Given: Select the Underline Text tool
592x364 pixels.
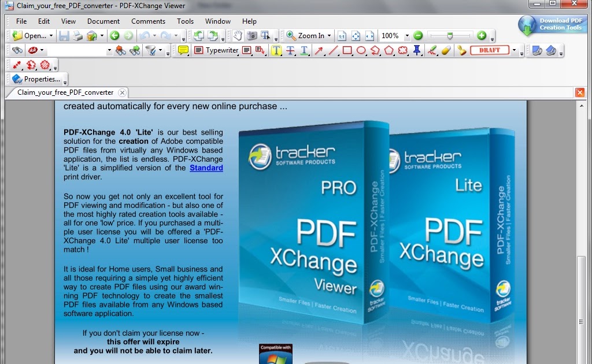Looking at the screenshot, I should click(x=304, y=50).
